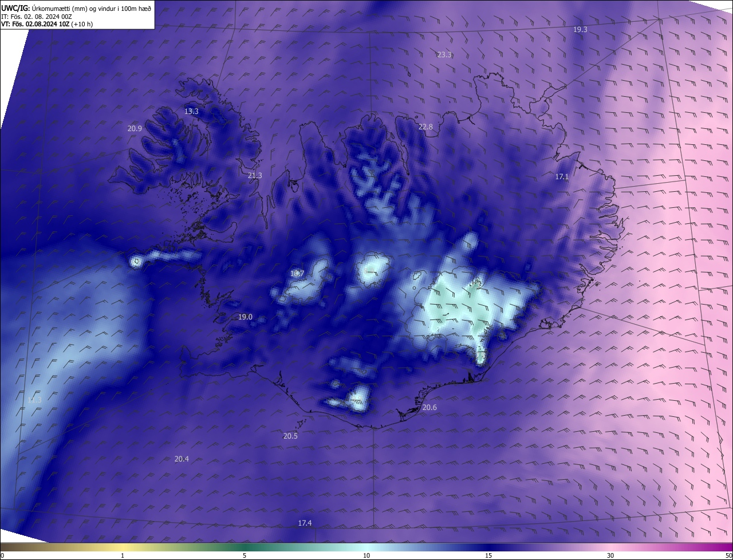Click the 20.5 value south of Iceland
This screenshot has width=733, height=560.
[290, 436]
